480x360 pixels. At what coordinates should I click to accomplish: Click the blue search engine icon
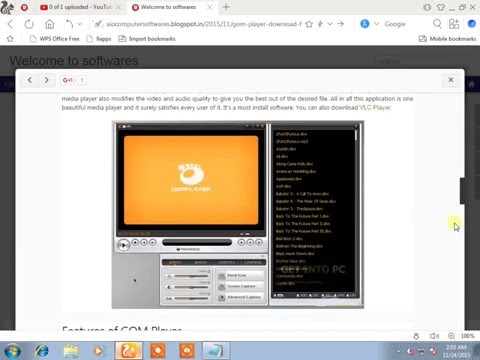click(365, 24)
